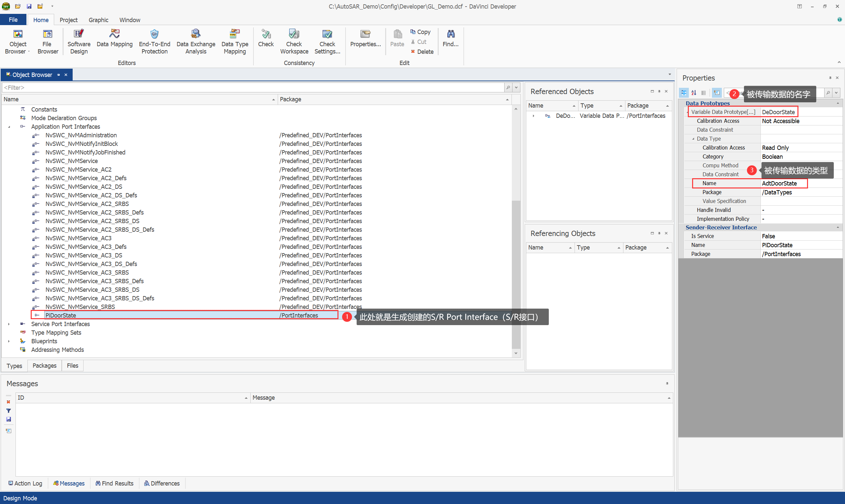Select the PiDoorState port interface
Viewport: 845px width, 504px height.
[61, 315]
